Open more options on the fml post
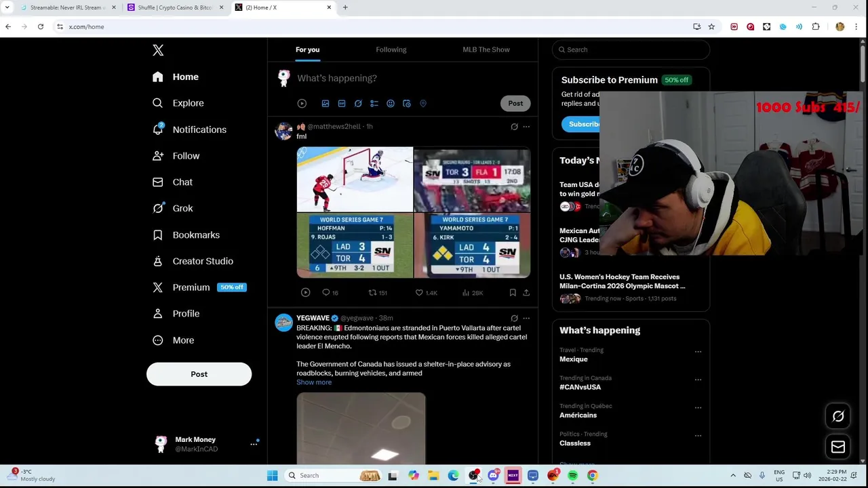Viewport: 868px width, 488px height. tap(526, 127)
